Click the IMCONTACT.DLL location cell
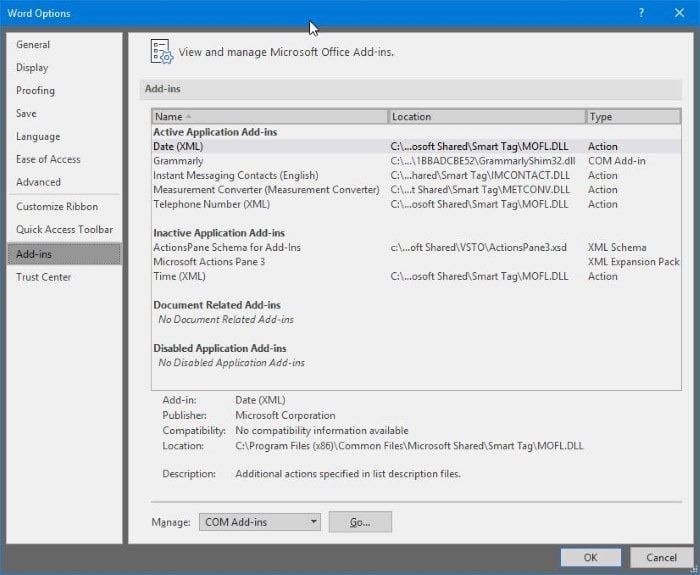The image size is (700, 575). click(x=480, y=175)
